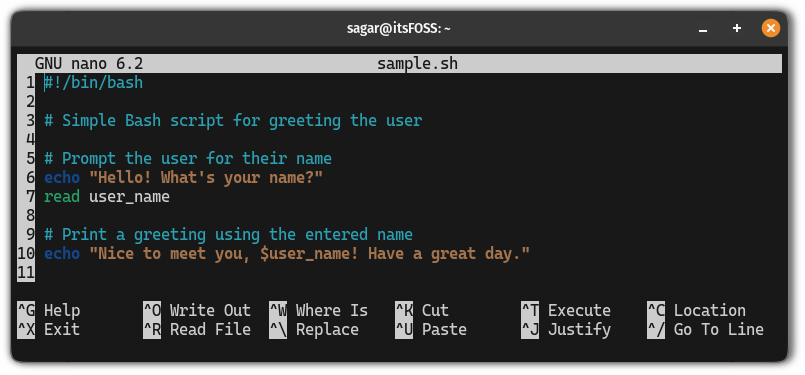Screen dimensions: 805x375
Task: Click the ^R Read File shortcut
Action: click(x=197, y=329)
